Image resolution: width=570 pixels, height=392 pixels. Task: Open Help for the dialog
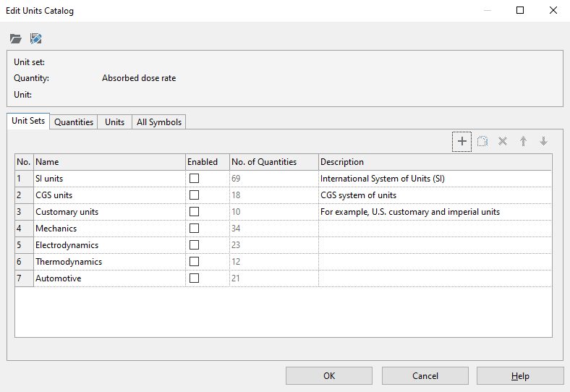click(x=520, y=376)
